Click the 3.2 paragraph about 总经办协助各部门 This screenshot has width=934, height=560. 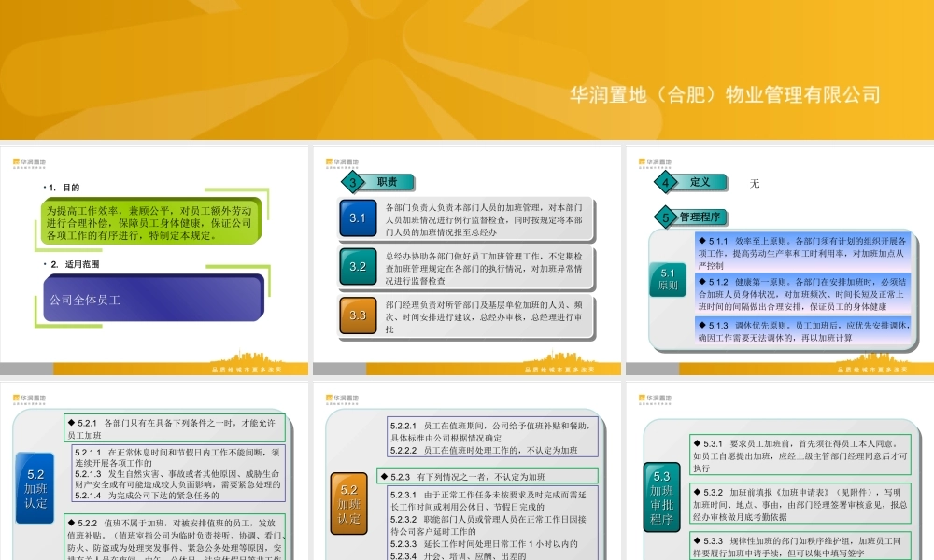click(x=484, y=268)
